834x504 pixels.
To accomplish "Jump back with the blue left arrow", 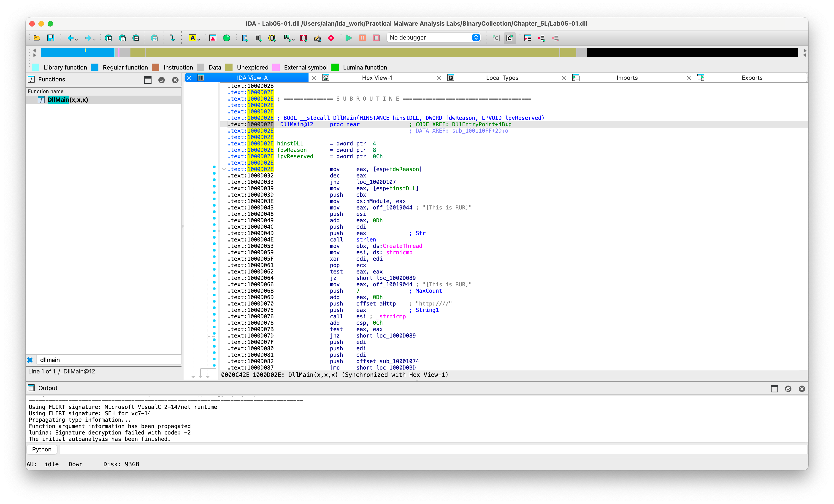I will [70, 38].
